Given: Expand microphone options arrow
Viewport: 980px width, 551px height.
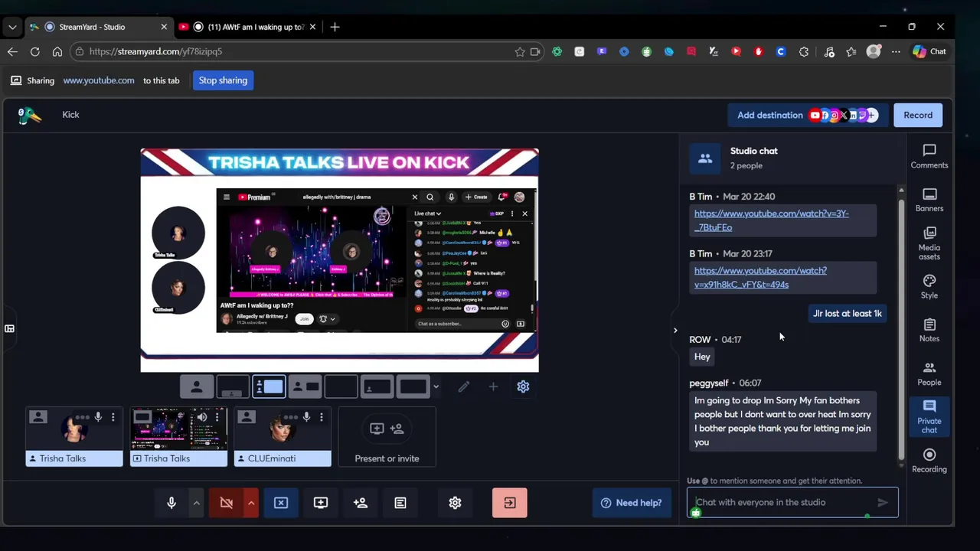Looking at the screenshot, I should (x=196, y=503).
